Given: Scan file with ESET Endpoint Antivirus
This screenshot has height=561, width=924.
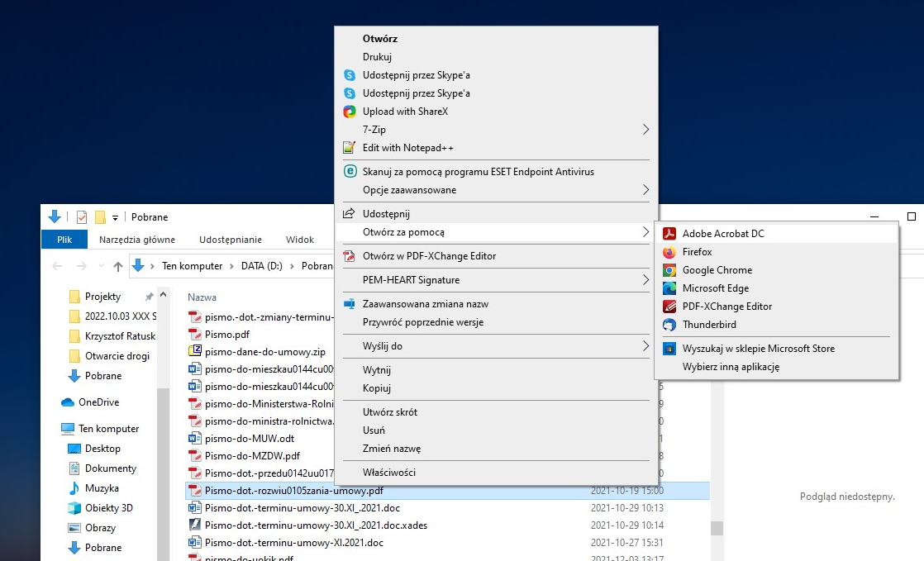Looking at the screenshot, I should pos(478,172).
